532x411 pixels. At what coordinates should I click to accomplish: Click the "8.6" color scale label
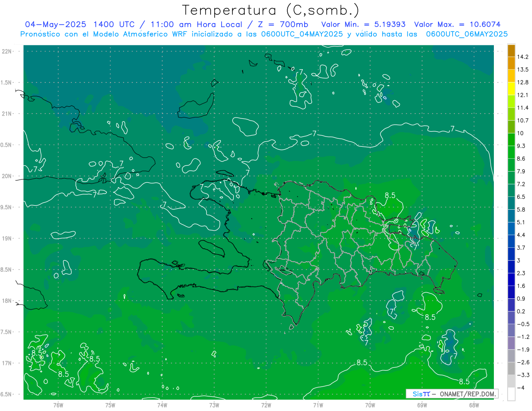click(522, 159)
